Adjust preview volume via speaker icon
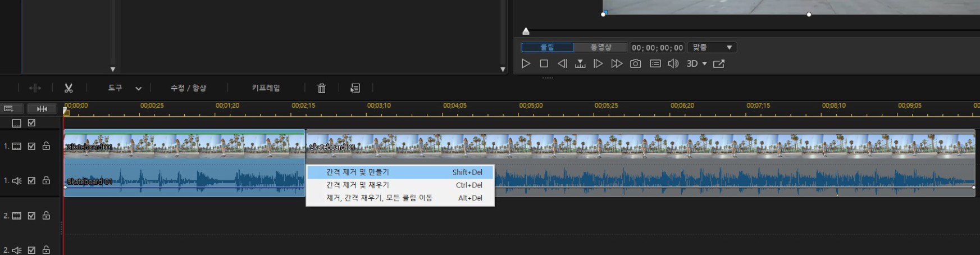Image resolution: width=980 pixels, height=255 pixels. click(x=673, y=64)
